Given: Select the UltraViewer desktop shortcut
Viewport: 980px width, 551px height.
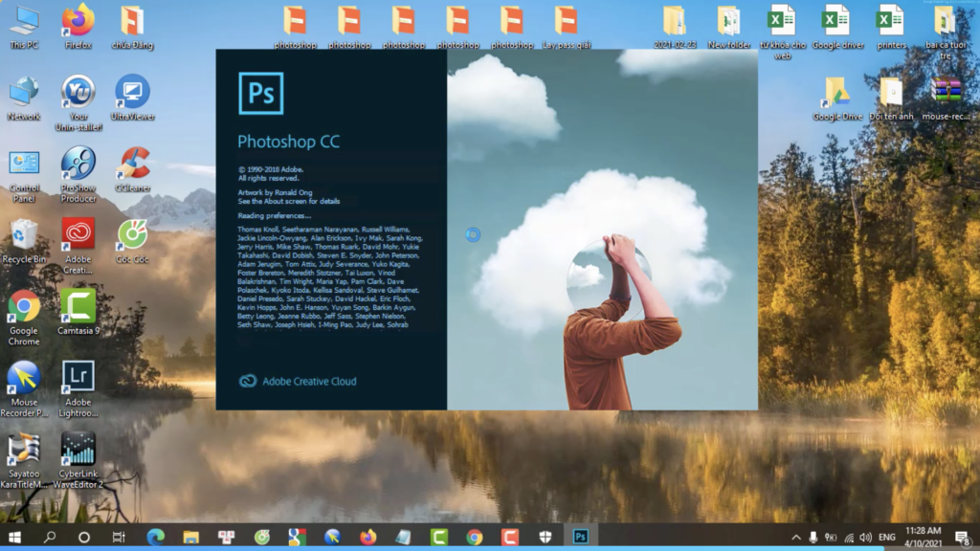Looking at the screenshot, I should click(132, 99).
